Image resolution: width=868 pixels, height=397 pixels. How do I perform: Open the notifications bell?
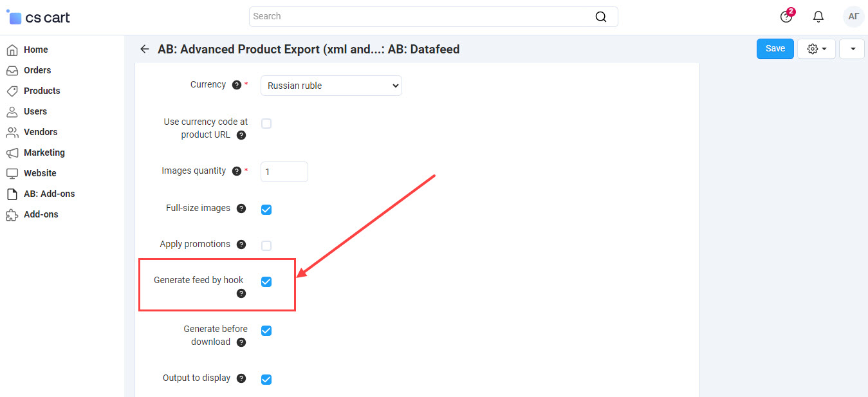pyautogui.click(x=818, y=16)
